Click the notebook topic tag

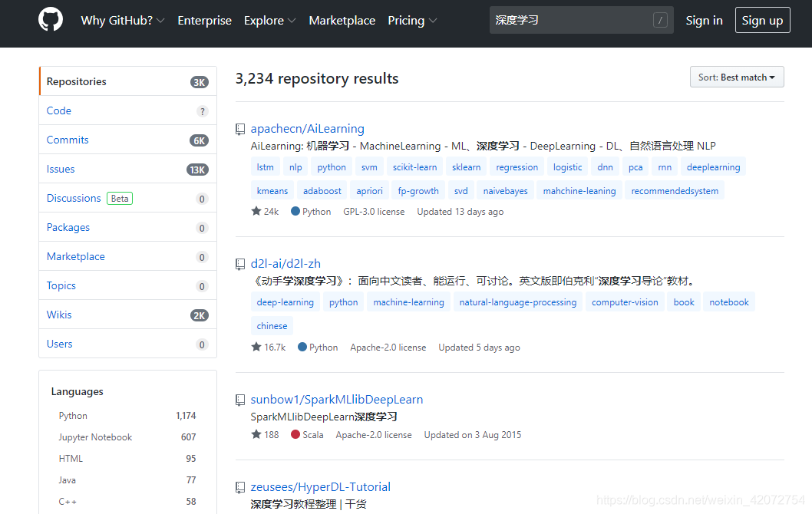728,301
